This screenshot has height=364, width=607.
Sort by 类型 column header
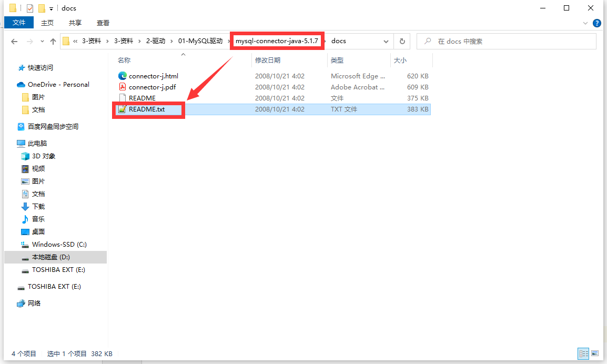337,60
